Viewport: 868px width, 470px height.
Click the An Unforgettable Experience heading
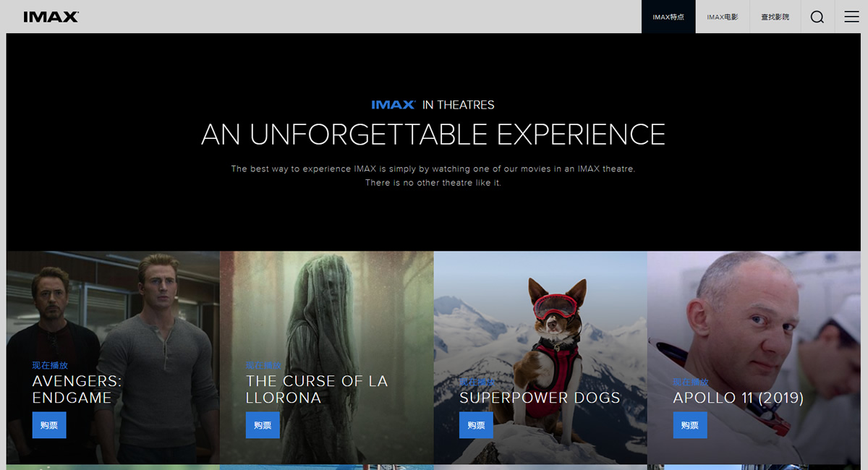click(x=433, y=134)
